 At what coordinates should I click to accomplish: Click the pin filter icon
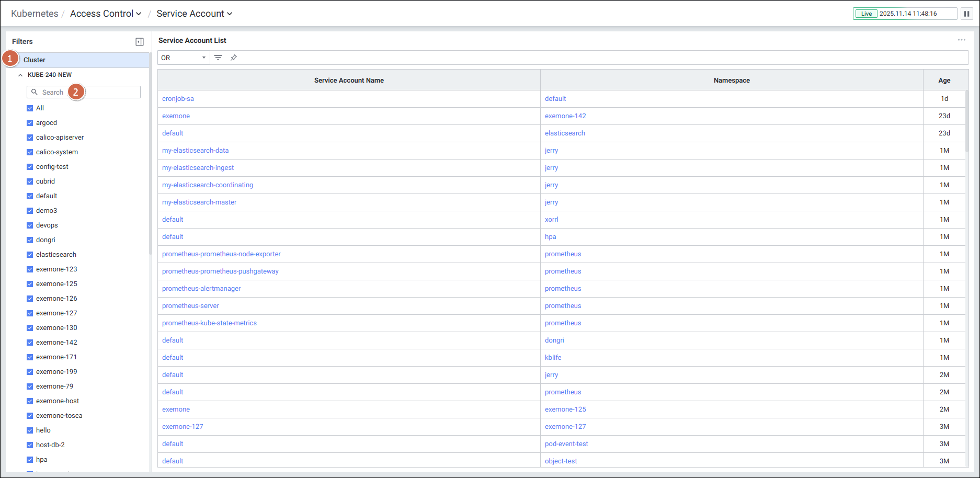[234, 58]
